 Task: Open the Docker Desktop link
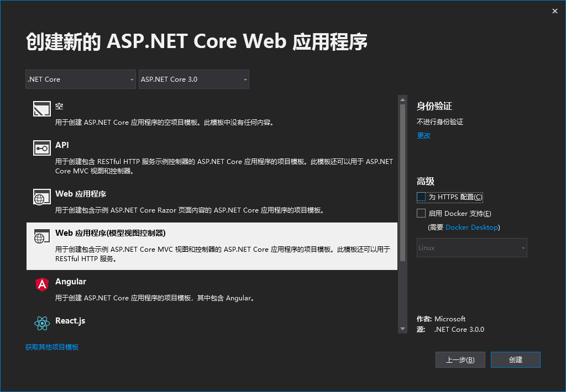click(471, 227)
